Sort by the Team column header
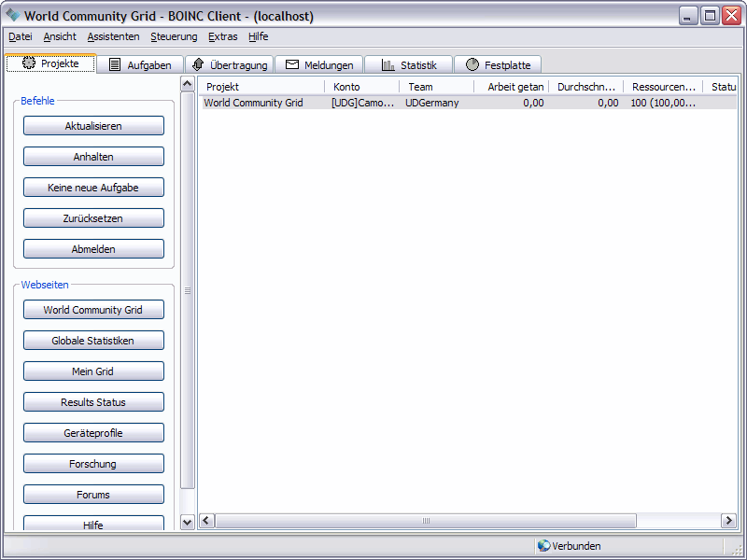The height and width of the screenshot is (560, 747). 437,87
